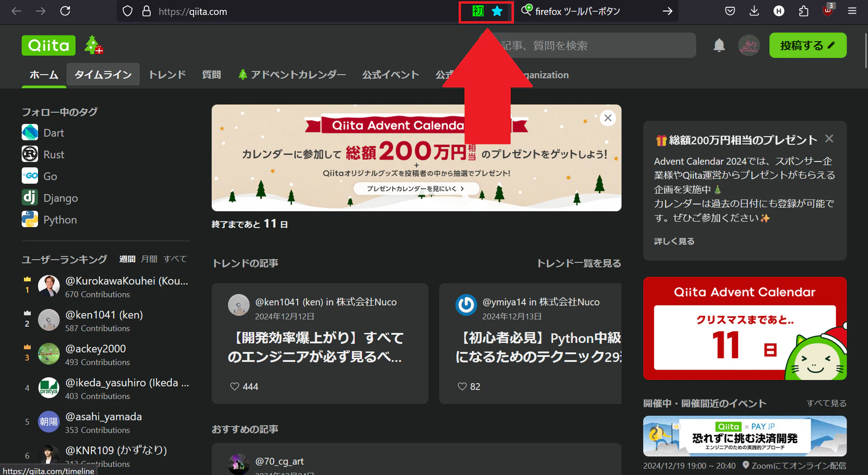This screenshot has width=868, height=475.
Task: Open the トレンド一覧を見る link
Action: point(579,263)
